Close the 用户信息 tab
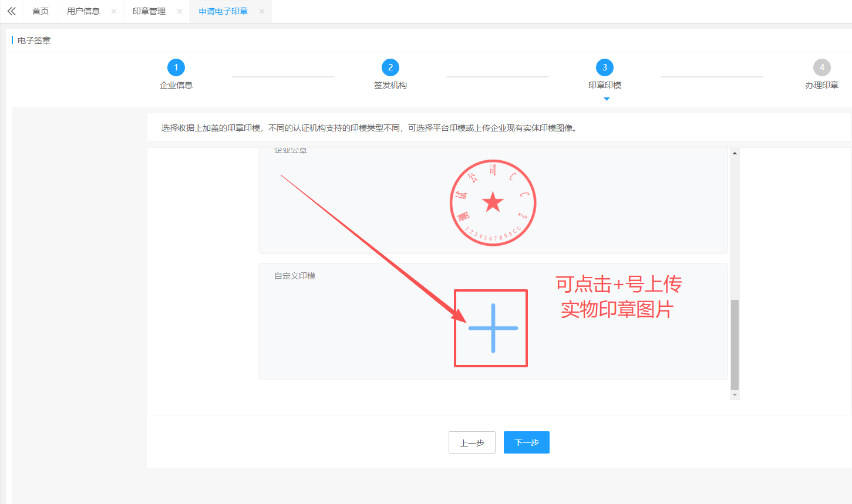Image resolution: width=852 pixels, height=504 pixels. click(x=114, y=12)
